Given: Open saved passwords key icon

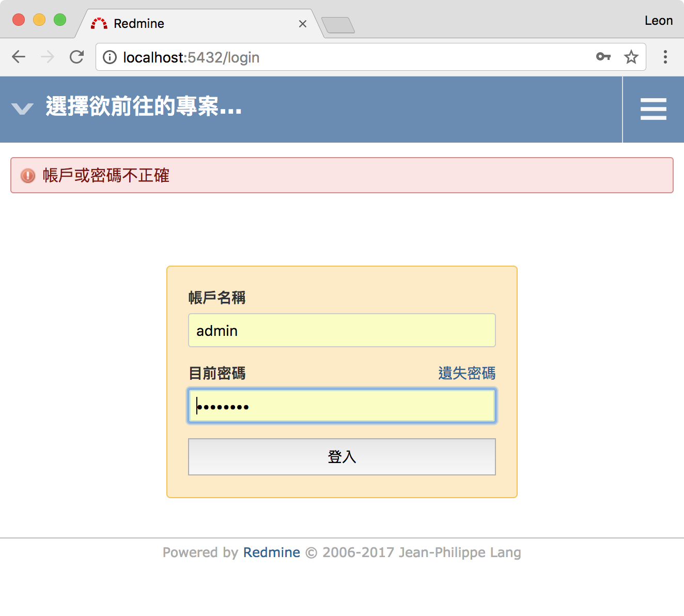Looking at the screenshot, I should coord(603,57).
